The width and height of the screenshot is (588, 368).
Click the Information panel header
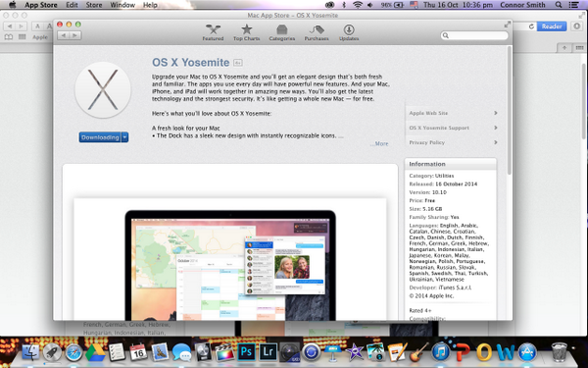pos(451,164)
